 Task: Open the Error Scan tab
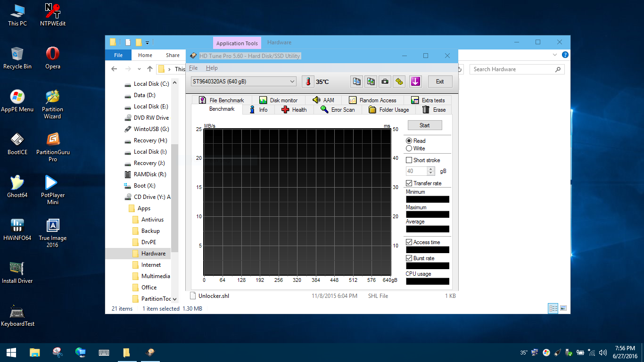point(337,110)
